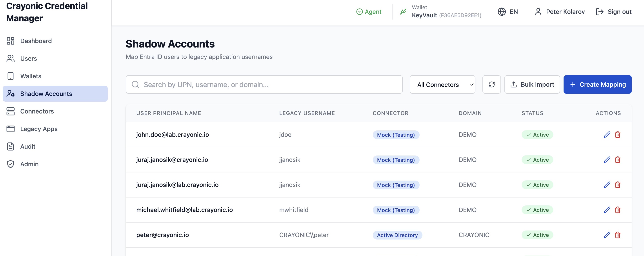This screenshot has width=644, height=256.
Task: Click the globe language icon
Action: pos(502,12)
